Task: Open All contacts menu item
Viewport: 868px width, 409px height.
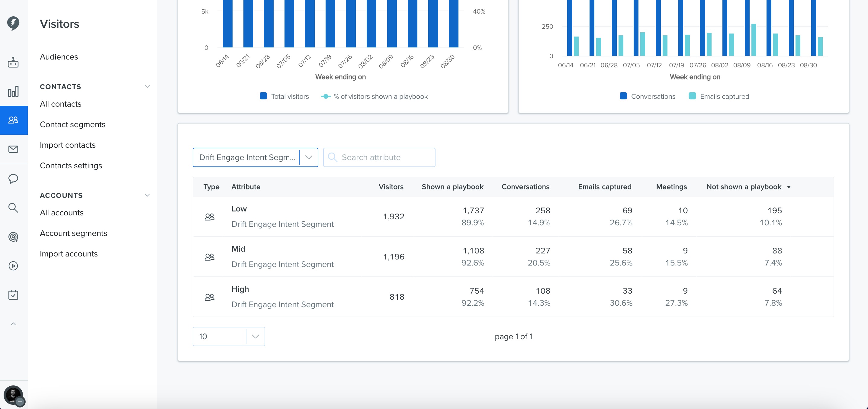Action: [61, 104]
